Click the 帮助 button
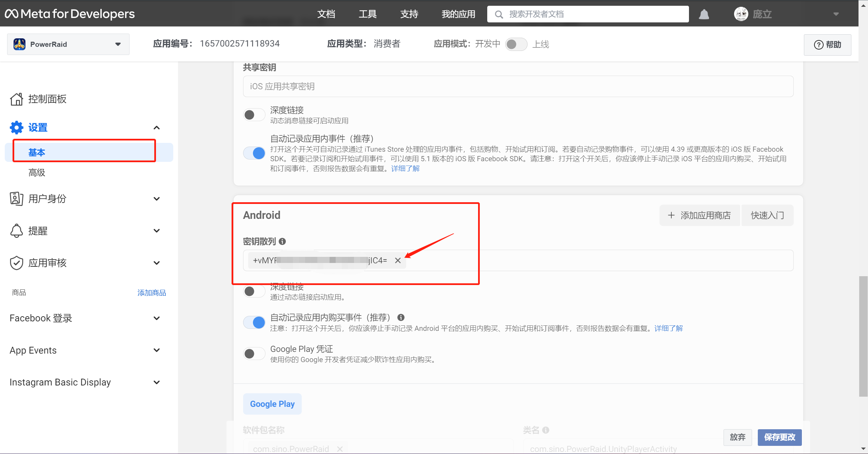Image resolution: width=868 pixels, height=454 pixels. point(827,45)
